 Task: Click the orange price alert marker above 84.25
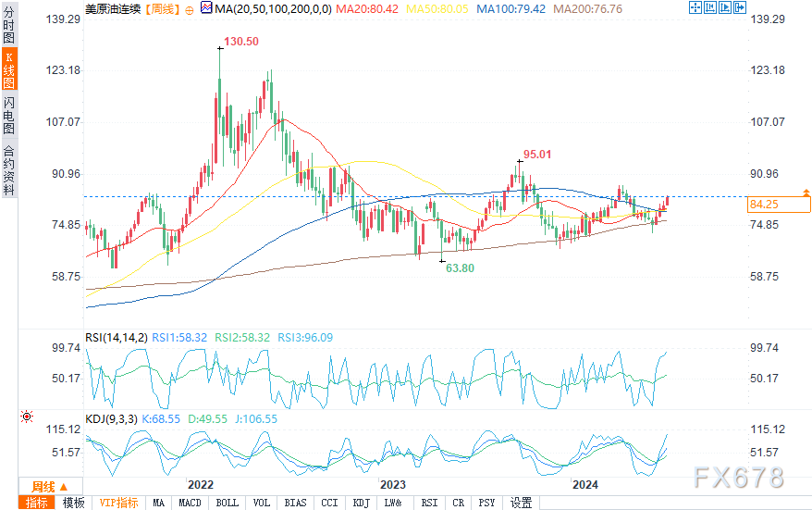tap(806, 193)
